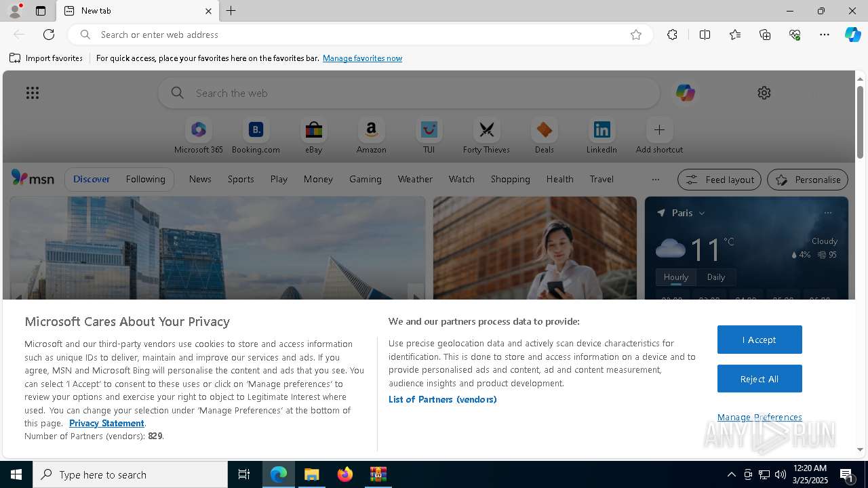
Task: Open Feed layout options
Action: click(719, 180)
